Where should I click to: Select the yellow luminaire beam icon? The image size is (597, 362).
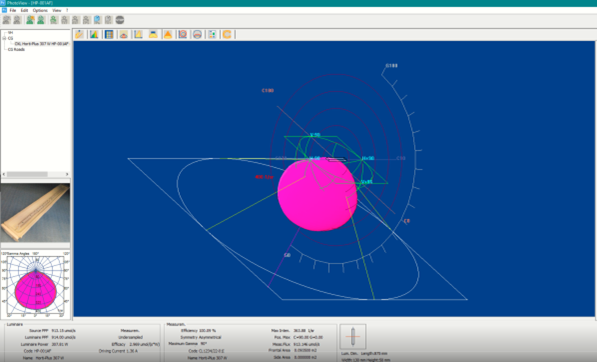pos(153,35)
